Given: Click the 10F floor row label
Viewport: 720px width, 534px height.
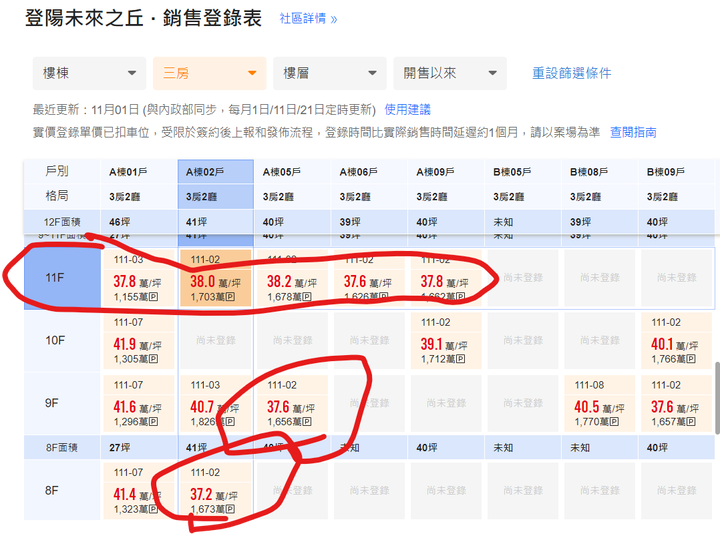Looking at the screenshot, I should coord(62,340).
